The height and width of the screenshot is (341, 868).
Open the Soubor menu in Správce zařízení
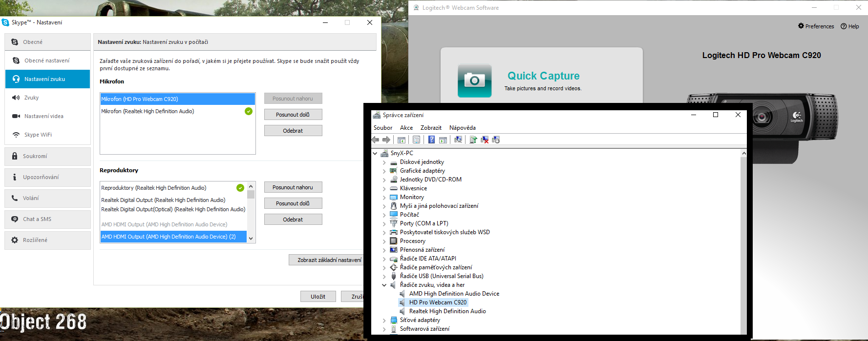(383, 128)
